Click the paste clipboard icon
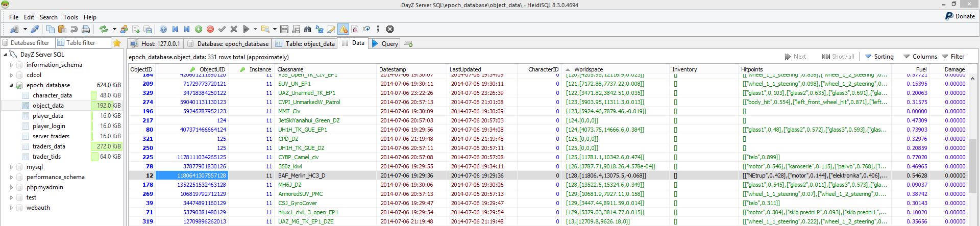Screen dimensions: 980x226 tap(62, 29)
